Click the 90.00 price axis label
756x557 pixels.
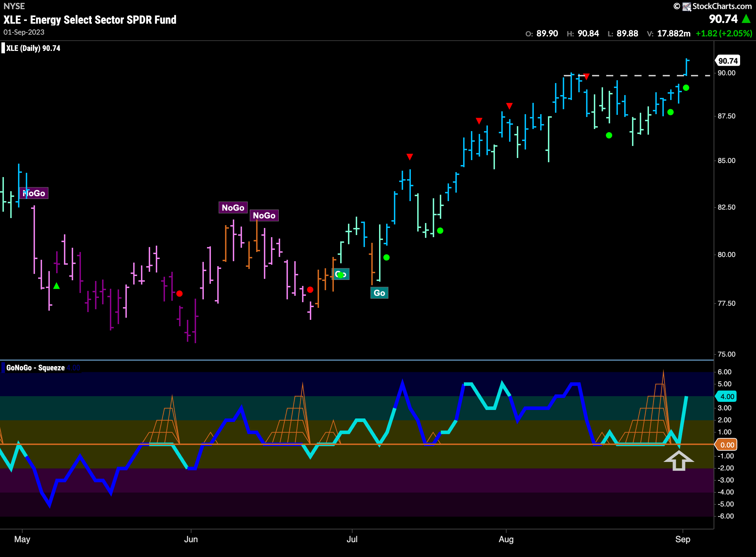[x=727, y=73]
